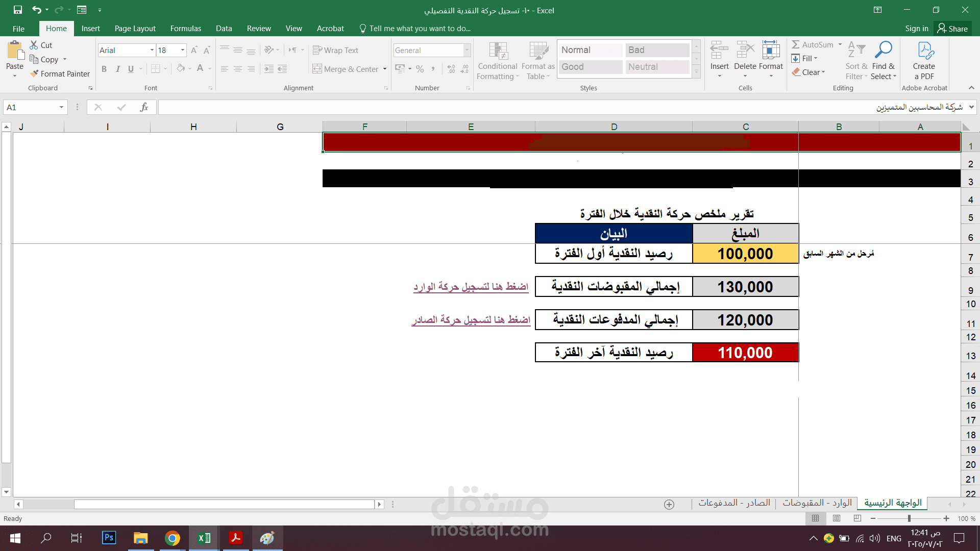Click Decrease Font Size icon
The image size is (980, 551).
pyautogui.click(x=207, y=50)
